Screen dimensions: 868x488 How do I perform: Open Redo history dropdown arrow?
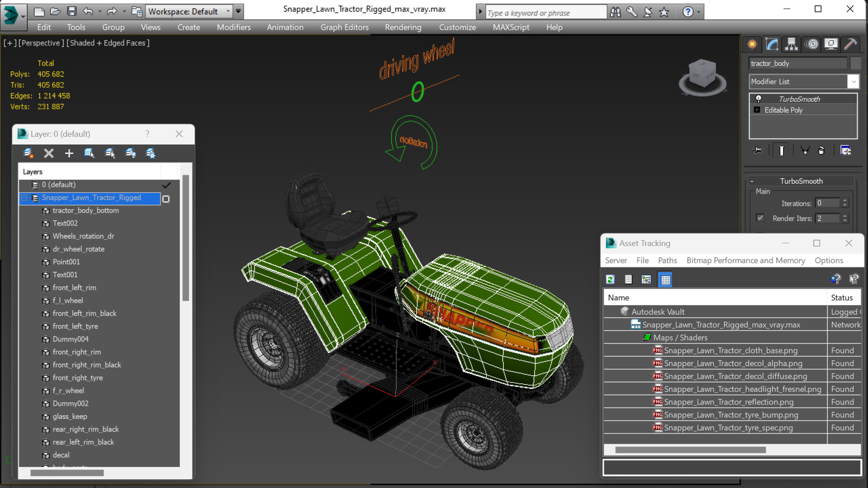(x=124, y=11)
